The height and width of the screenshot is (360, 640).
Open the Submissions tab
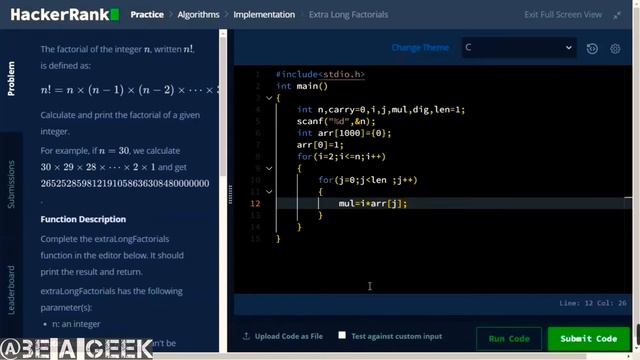pyautogui.click(x=11, y=184)
